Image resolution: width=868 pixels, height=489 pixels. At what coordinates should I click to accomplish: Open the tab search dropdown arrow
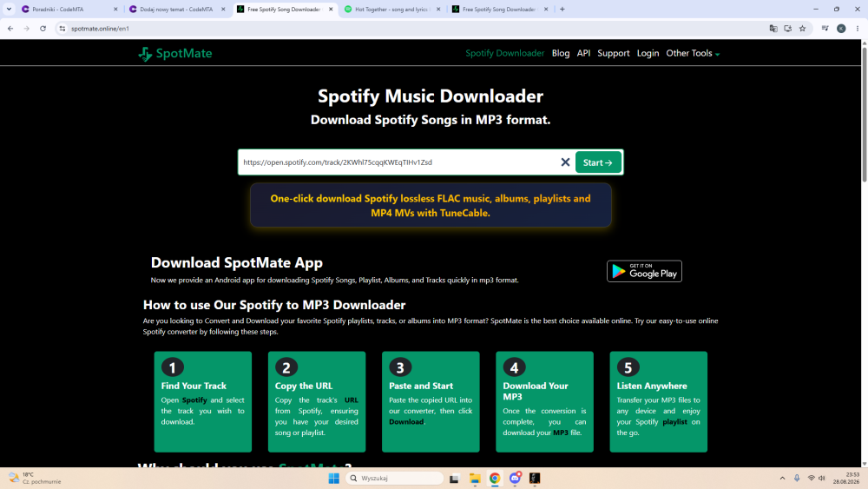[x=9, y=10]
